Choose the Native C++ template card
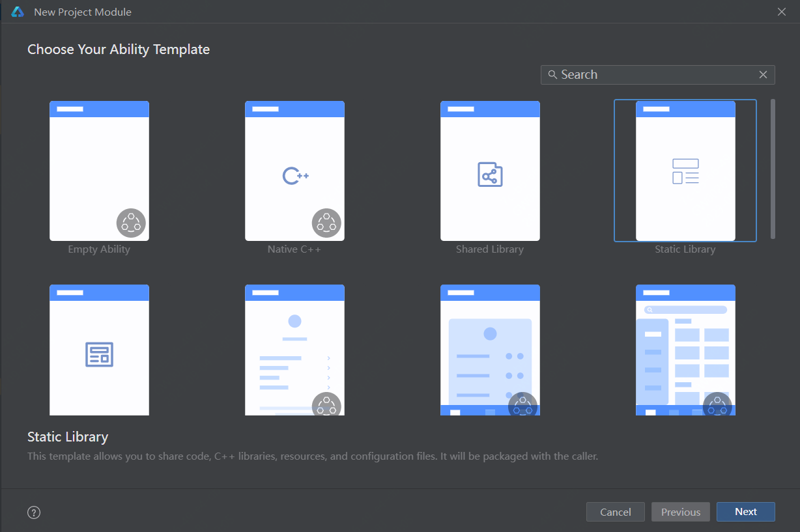 coord(294,171)
